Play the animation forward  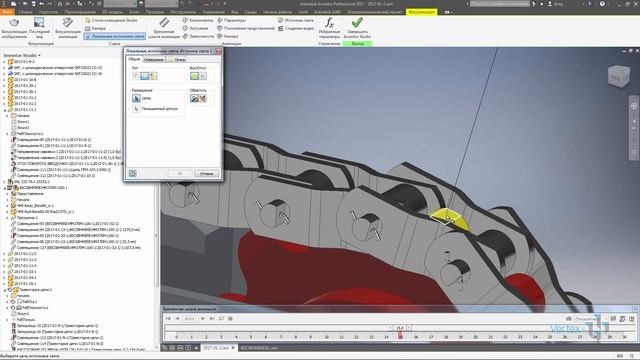point(203,318)
